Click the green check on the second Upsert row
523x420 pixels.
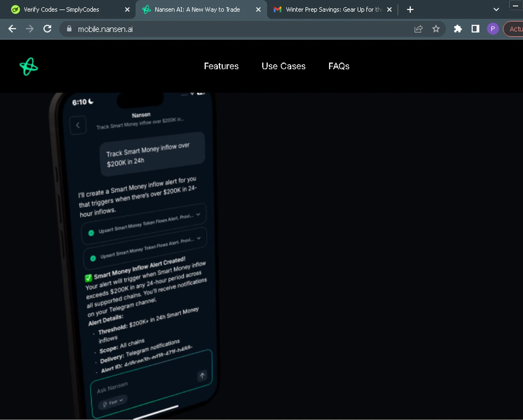tap(93, 258)
